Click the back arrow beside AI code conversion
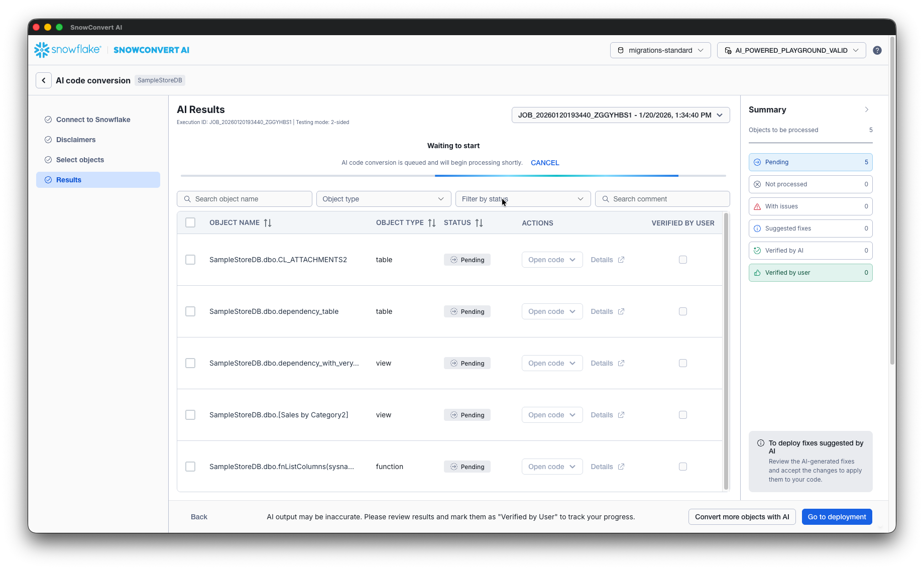The image size is (924, 570). (x=44, y=80)
